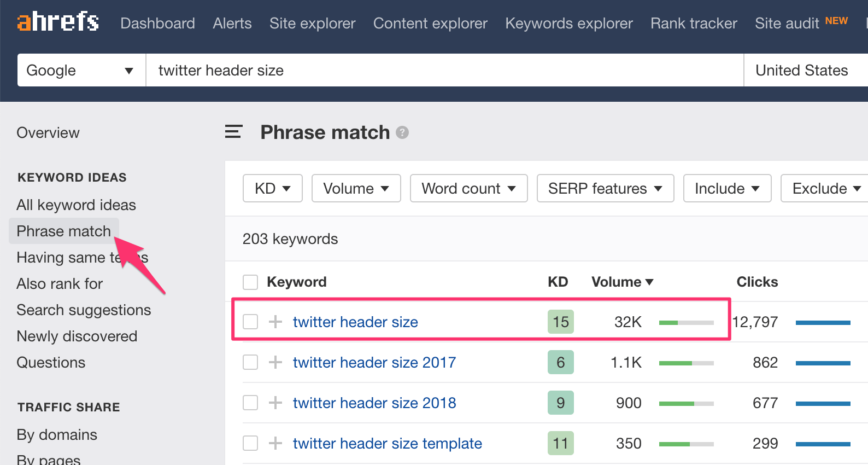Select Questions in sidebar
This screenshot has height=465, width=868.
click(51, 362)
